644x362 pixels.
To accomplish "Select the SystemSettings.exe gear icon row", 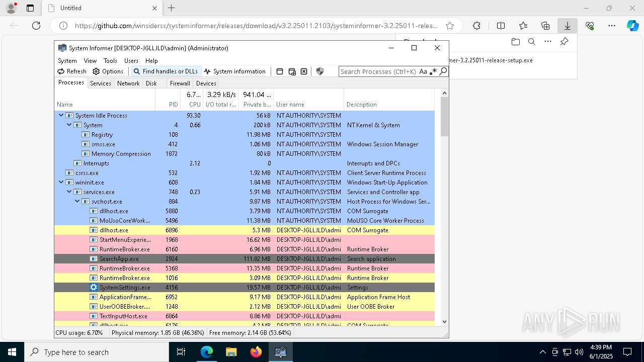I will tap(245, 288).
